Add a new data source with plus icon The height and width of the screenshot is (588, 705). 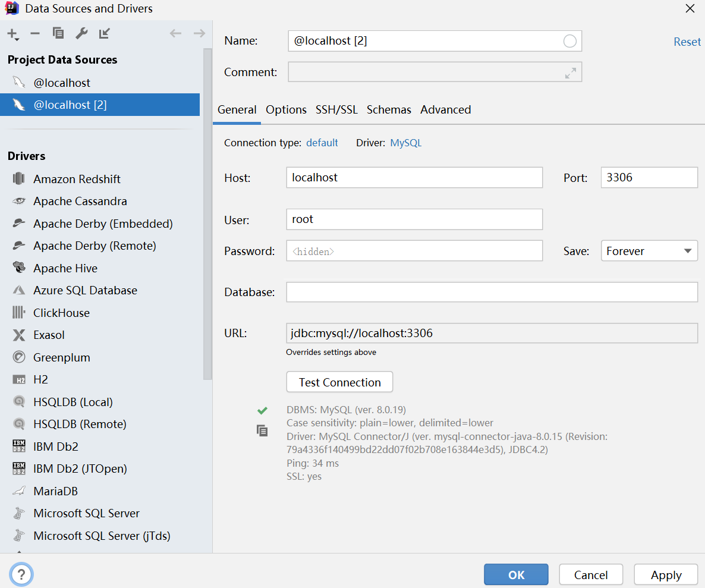[x=13, y=34]
